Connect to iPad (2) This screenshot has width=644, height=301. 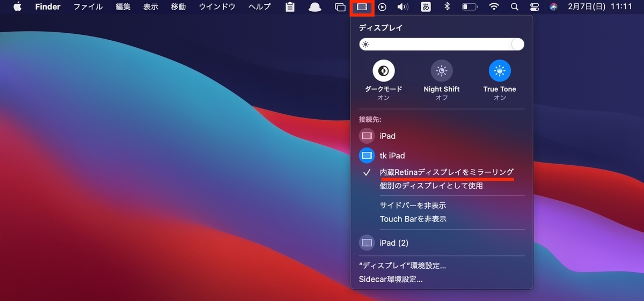click(x=442, y=243)
